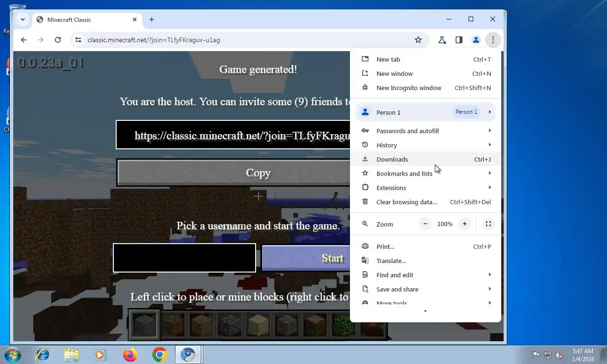Image resolution: width=607 pixels, height=364 pixels.
Task: Click the Copy invite link button
Action: click(233, 173)
